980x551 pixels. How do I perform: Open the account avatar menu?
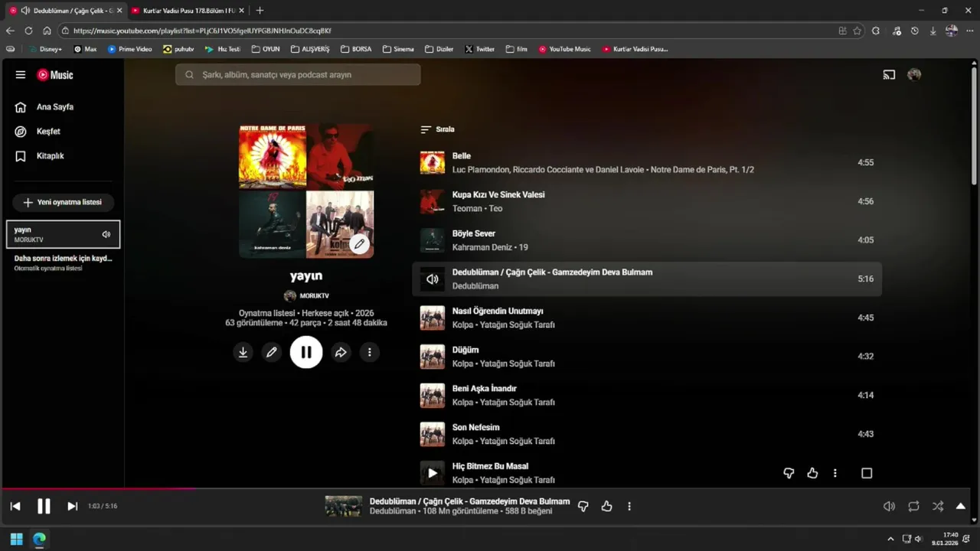914,75
